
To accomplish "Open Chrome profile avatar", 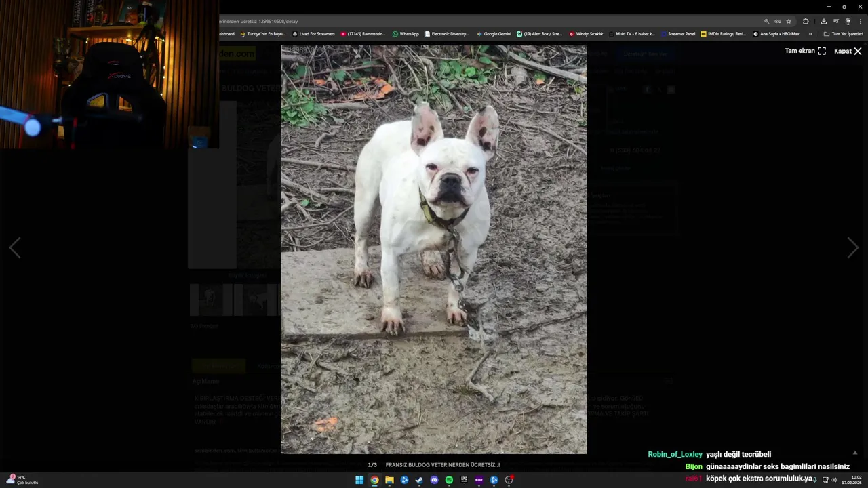I will click(848, 21).
